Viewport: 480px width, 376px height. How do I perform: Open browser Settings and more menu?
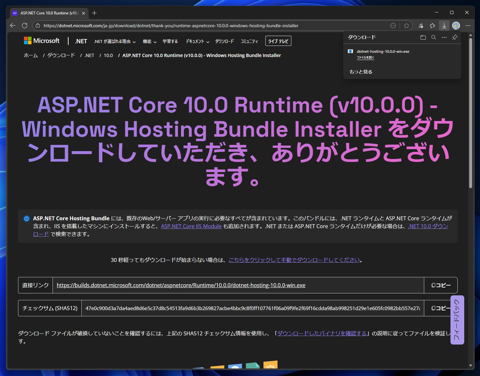coord(468,26)
